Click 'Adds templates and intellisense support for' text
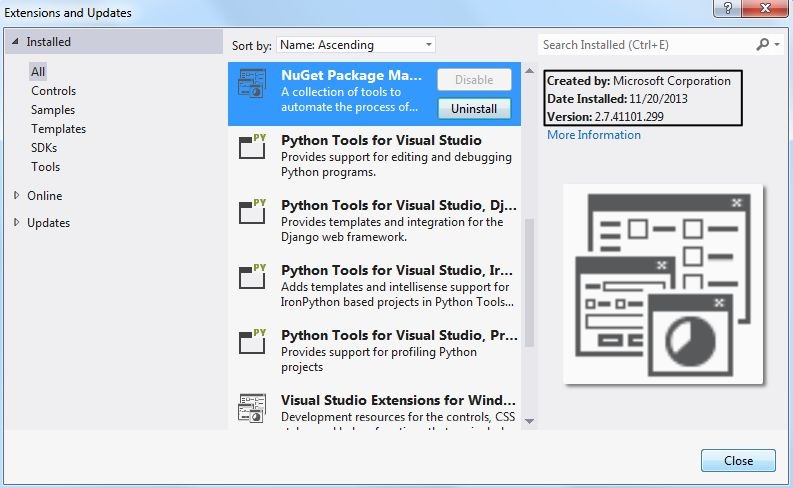793x488 pixels. [395, 287]
